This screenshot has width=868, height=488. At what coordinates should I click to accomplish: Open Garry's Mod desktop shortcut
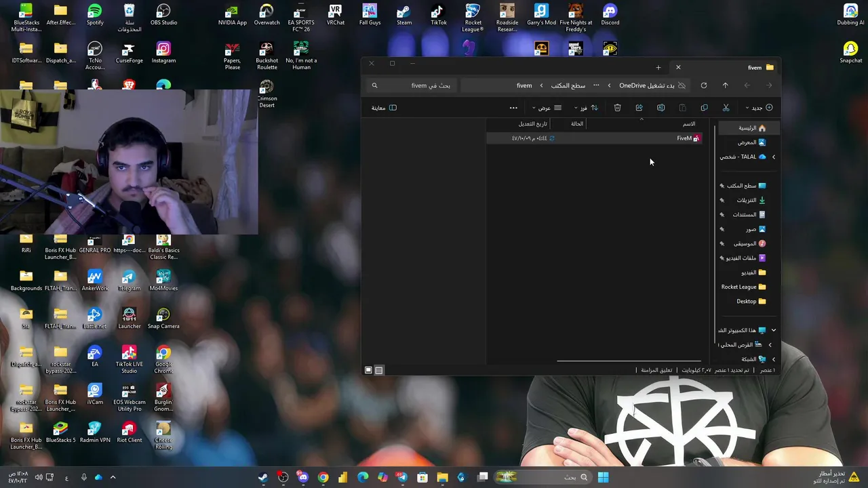[x=541, y=15]
